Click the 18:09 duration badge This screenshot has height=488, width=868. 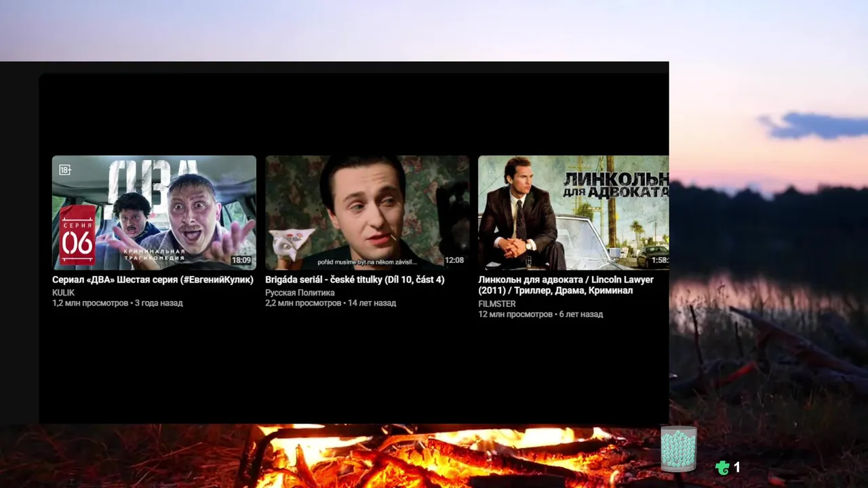point(241,260)
